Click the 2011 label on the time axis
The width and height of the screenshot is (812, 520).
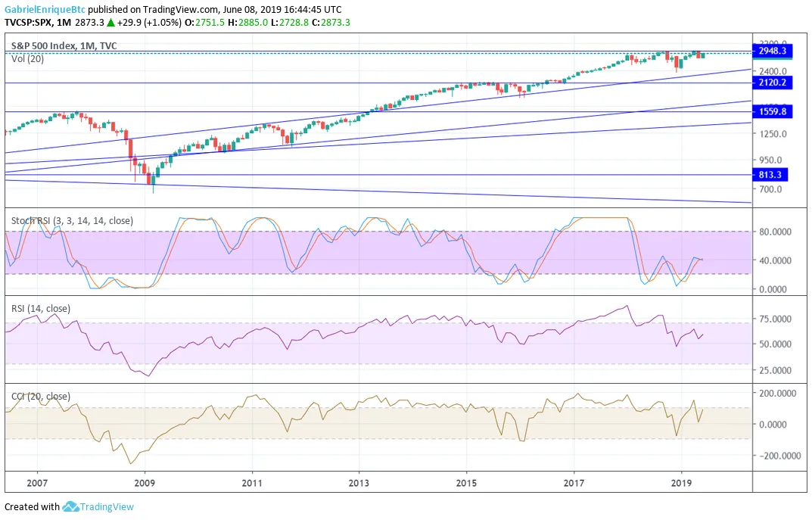click(x=252, y=483)
